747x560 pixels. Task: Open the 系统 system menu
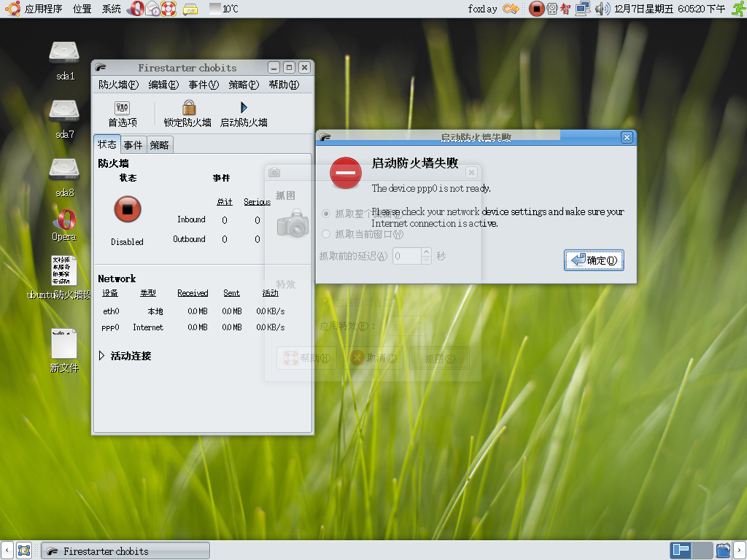pyautogui.click(x=112, y=9)
